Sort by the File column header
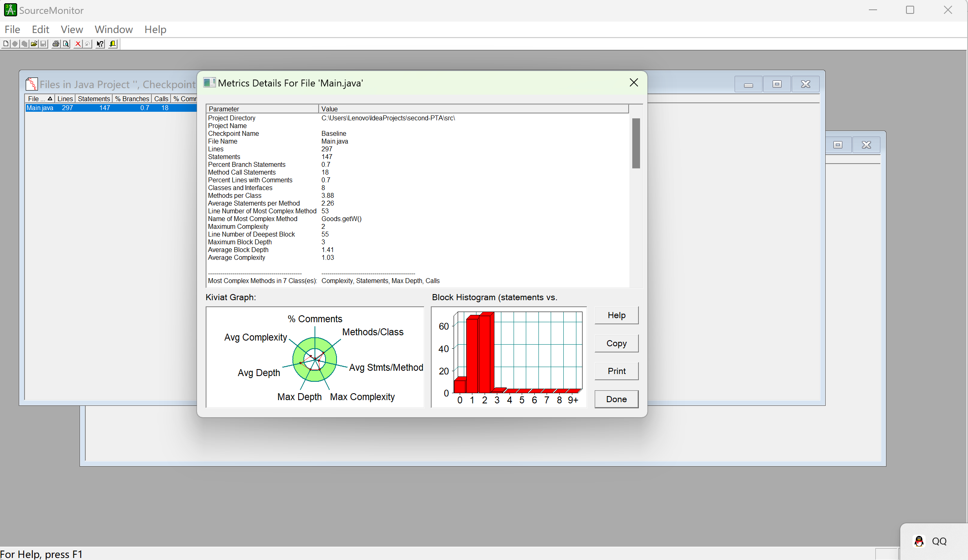Screen dimensions: 968x560 [37, 99]
